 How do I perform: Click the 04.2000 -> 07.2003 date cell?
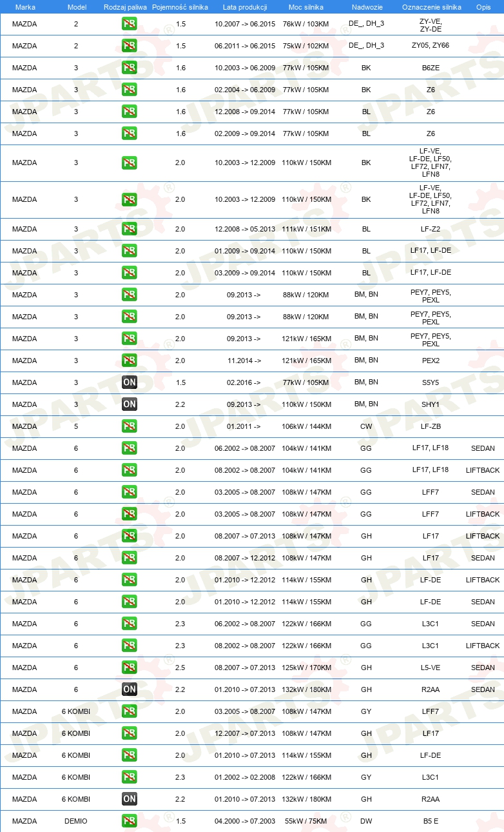[245, 821]
